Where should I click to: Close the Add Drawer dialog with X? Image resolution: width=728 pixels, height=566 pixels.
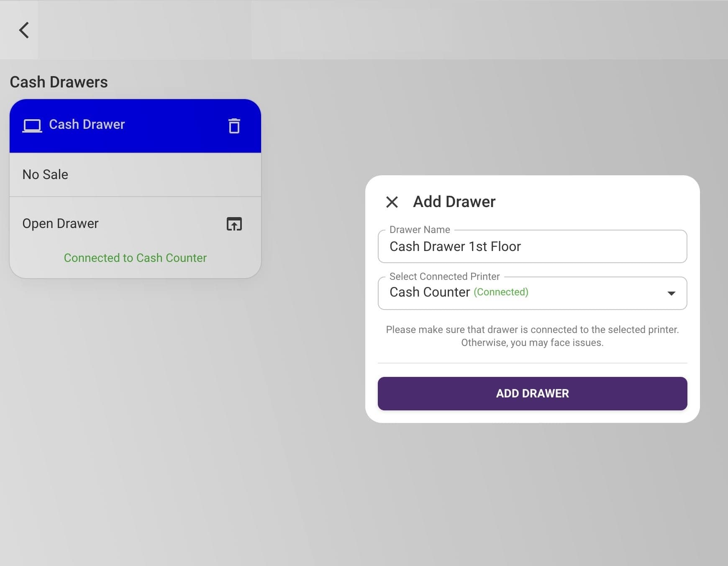[x=392, y=202]
